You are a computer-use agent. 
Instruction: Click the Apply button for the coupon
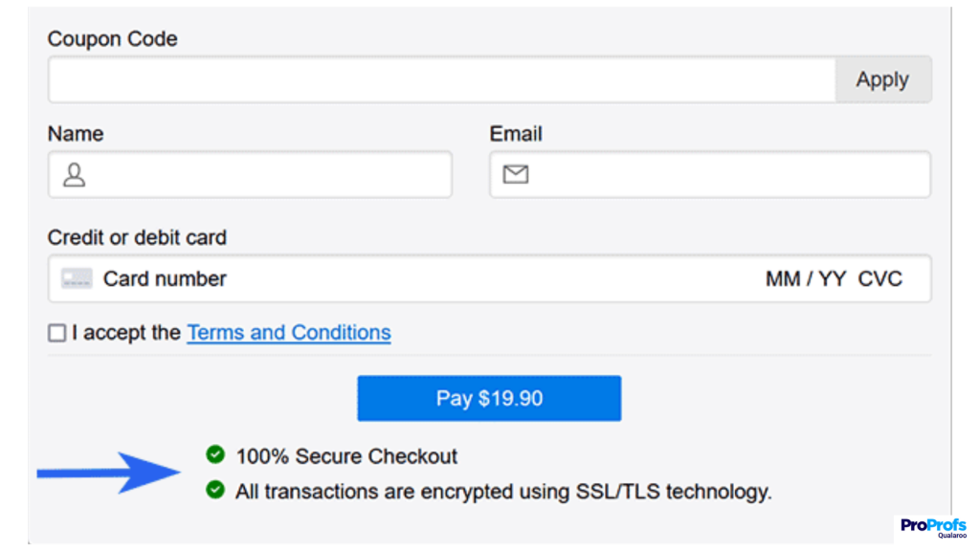[x=882, y=79]
